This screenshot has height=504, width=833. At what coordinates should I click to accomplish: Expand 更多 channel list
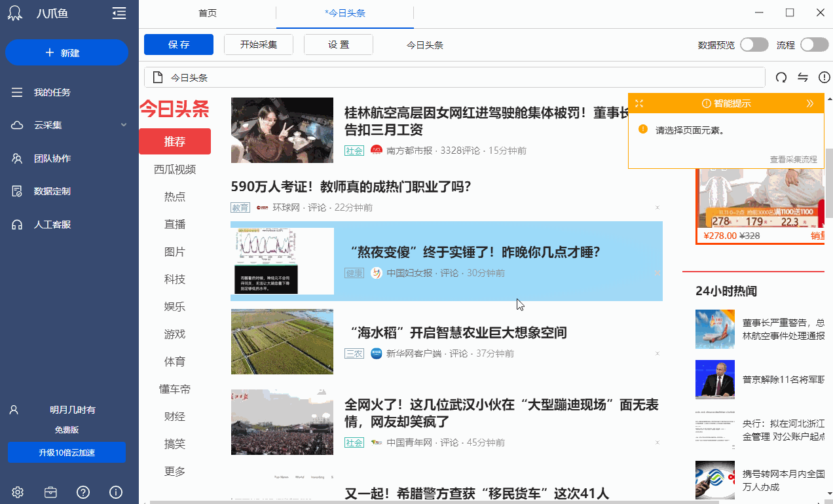click(x=175, y=471)
